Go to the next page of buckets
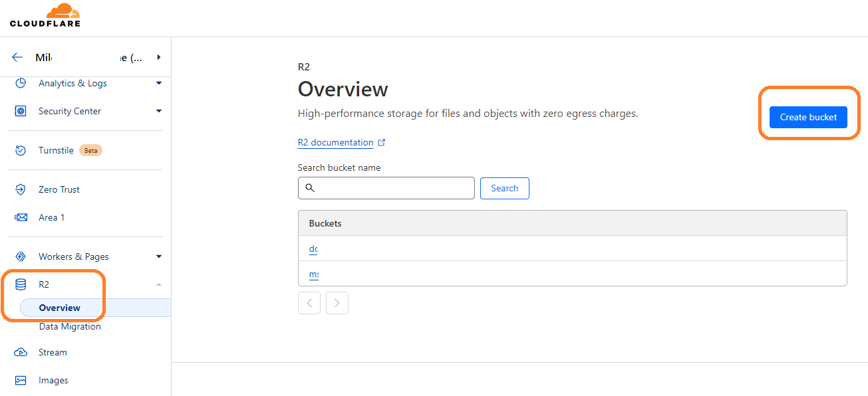868x396 pixels. coord(337,303)
